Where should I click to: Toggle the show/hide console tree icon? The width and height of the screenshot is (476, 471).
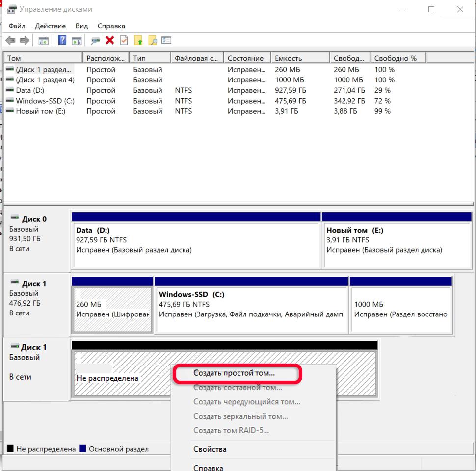point(43,40)
